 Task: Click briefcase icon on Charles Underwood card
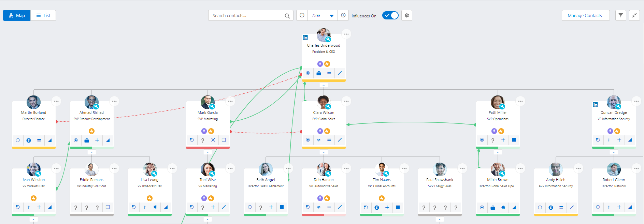(319, 73)
